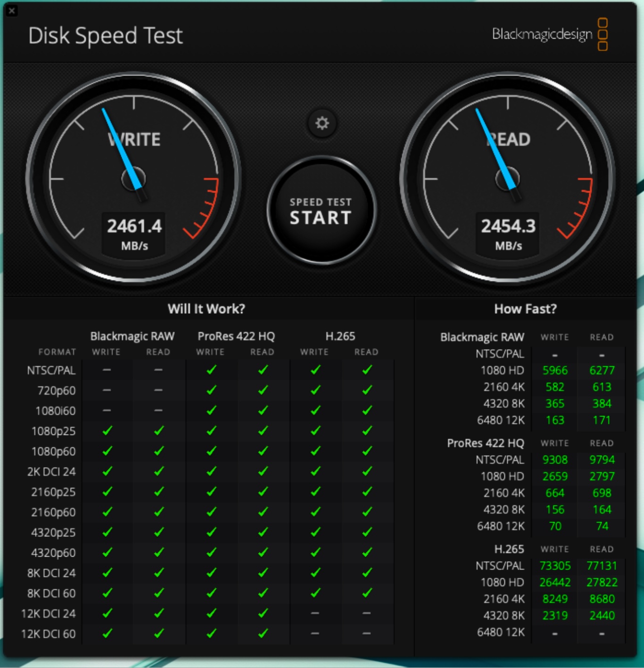The height and width of the screenshot is (668, 644).
Task: Click the H.265 write checkmark for 1080i60
Action: pos(315,410)
